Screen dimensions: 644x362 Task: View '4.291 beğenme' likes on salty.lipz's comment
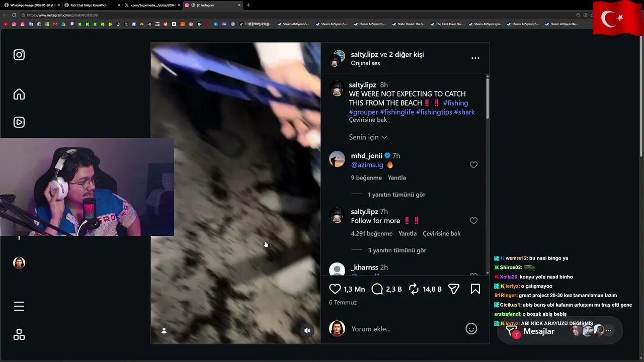point(371,234)
